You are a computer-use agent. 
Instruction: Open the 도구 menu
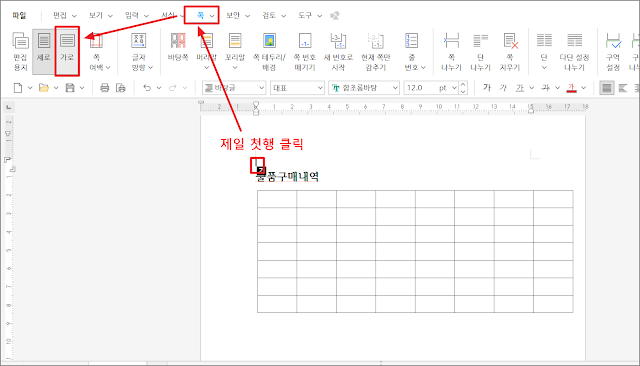pyautogui.click(x=309, y=16)
